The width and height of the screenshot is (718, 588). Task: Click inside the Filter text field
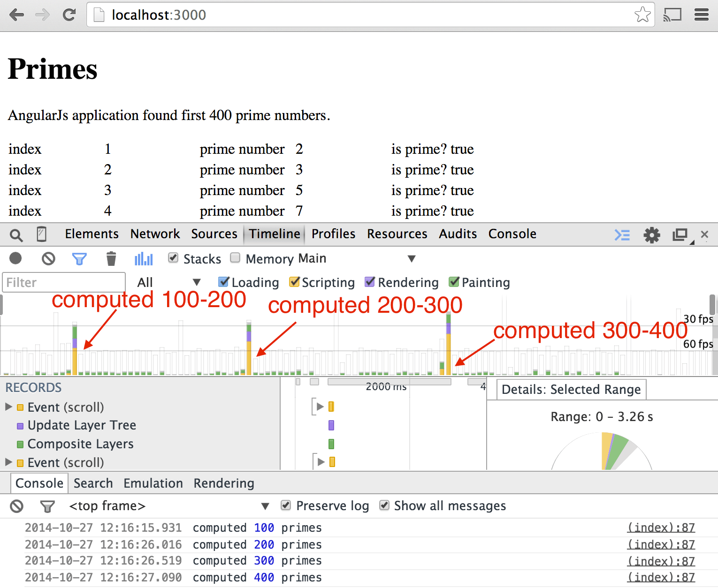[x=63, y=282]
